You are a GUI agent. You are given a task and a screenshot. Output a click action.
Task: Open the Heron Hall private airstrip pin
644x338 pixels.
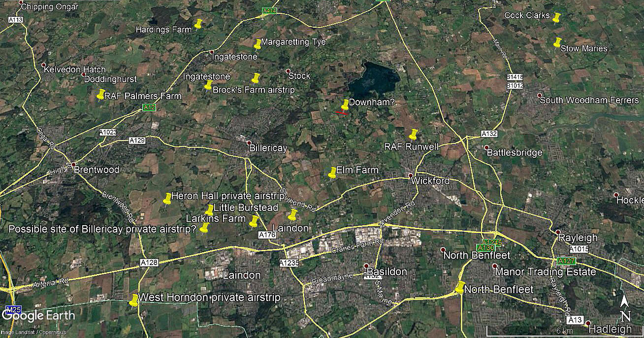point(167,199)
